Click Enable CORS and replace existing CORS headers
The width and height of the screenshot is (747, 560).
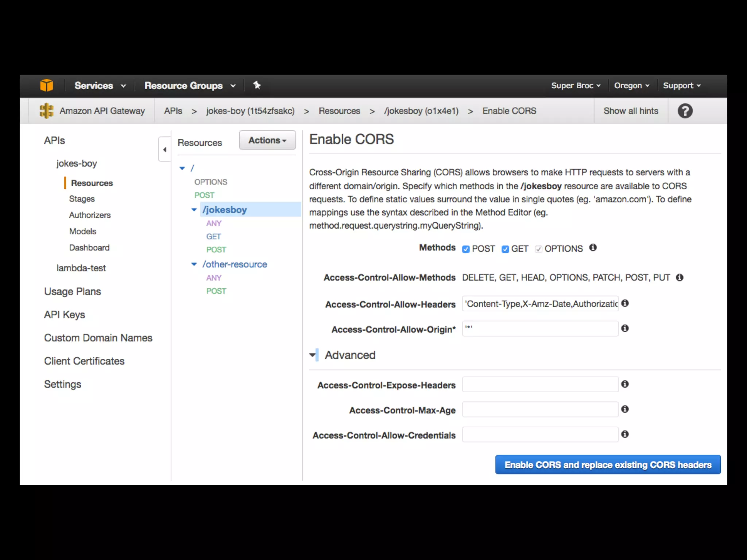(x=608, y=464)
